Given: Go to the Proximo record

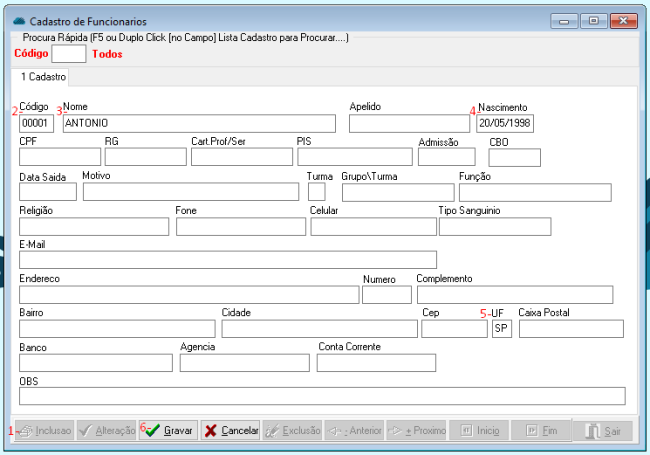Looking at the screenshot, I should coord(417,430).
